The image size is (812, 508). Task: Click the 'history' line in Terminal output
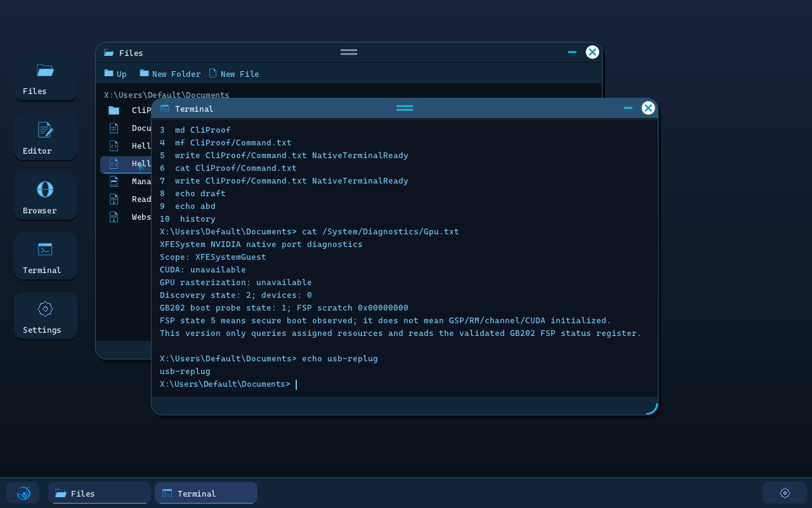[x=188, y=219]
